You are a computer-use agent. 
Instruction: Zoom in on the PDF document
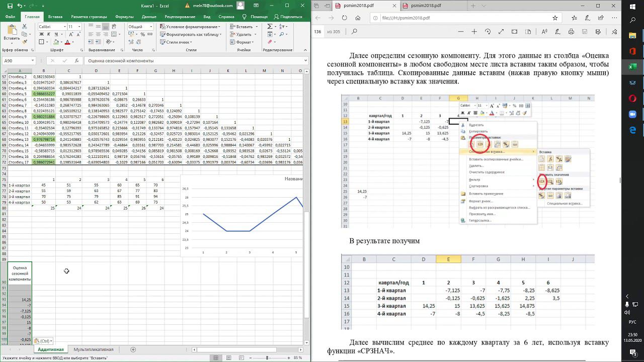pos(474,31)
